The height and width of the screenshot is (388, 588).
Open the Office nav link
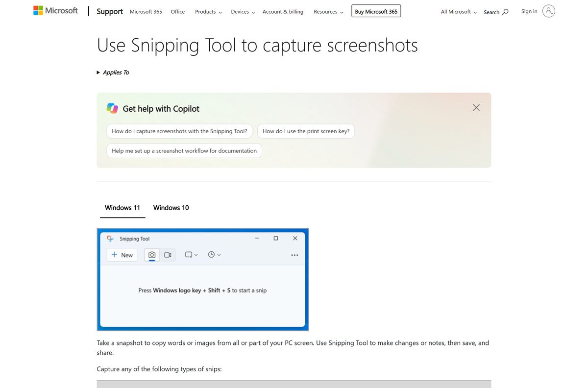click(x=178, y=12)
